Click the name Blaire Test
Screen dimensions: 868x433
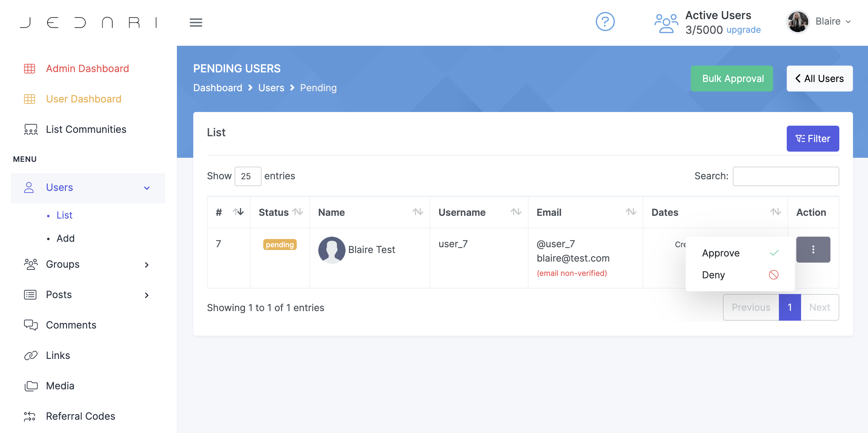(x=372, y=250)
